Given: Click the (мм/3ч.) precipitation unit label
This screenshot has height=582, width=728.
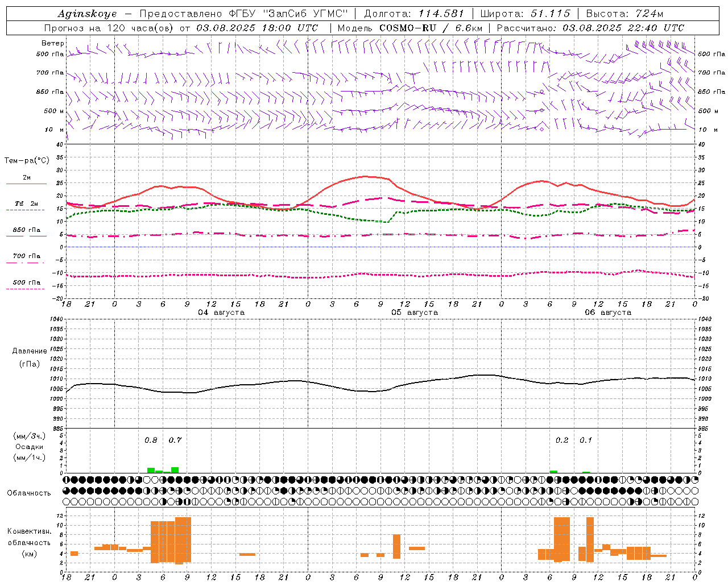Looking at the screenshot, I should coord(30,436).
